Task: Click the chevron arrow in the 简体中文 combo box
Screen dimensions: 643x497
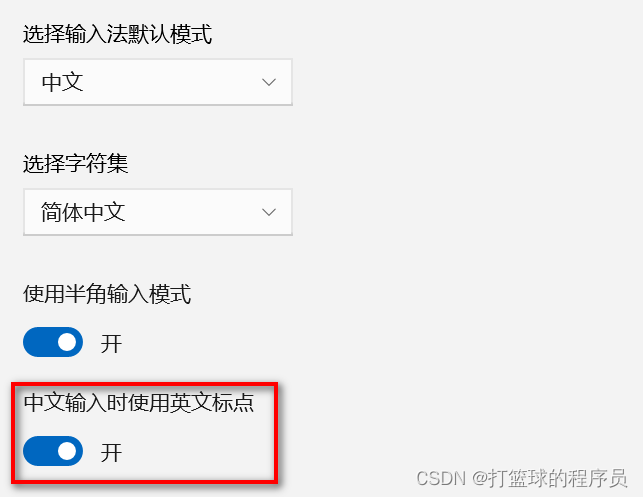Action: point(269,212)
